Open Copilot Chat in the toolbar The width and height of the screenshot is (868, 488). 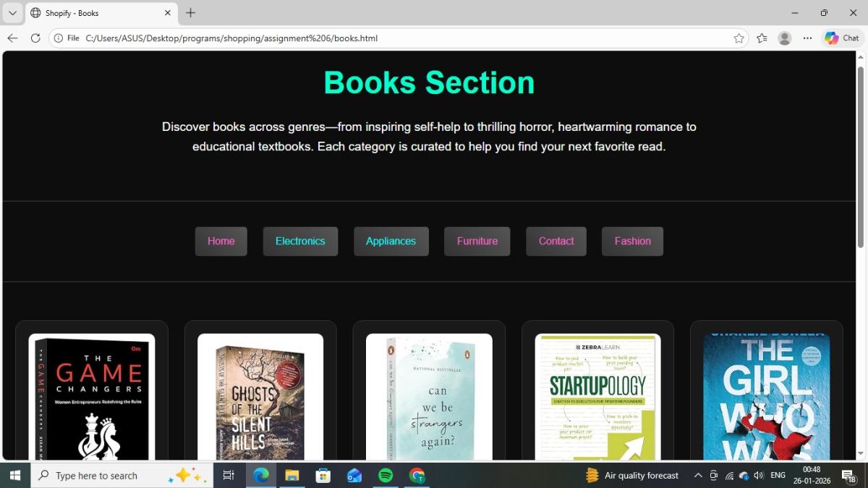pyautogui.click(x=842, y=38)
